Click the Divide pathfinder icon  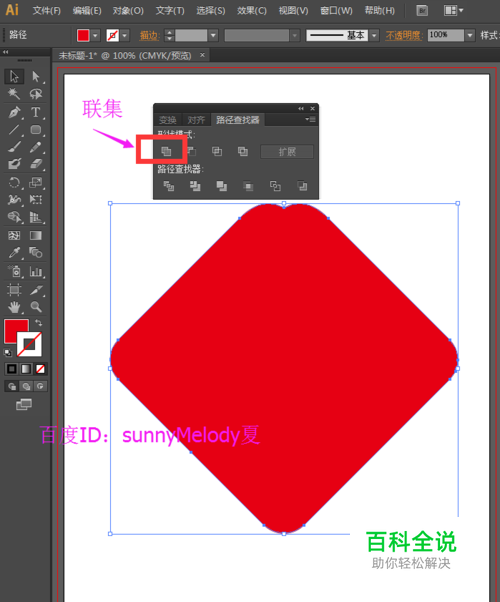click(x=169, y=186)
